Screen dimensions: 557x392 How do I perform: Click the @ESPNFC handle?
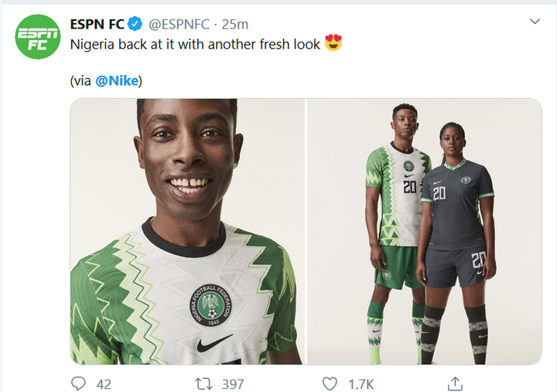tap(176, 24)
